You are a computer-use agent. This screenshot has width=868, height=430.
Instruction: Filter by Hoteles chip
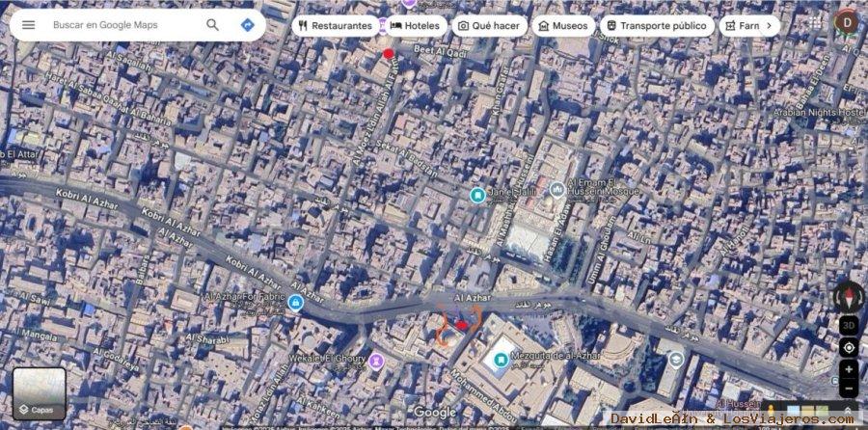[x=415, y=25]
